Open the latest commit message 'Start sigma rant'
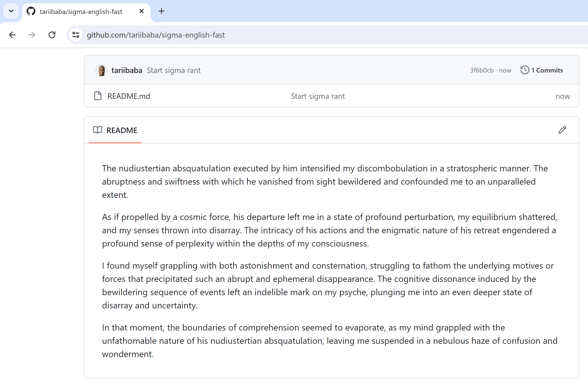The width and height of the screenshot is (588, 390). (x=173, y=70)
